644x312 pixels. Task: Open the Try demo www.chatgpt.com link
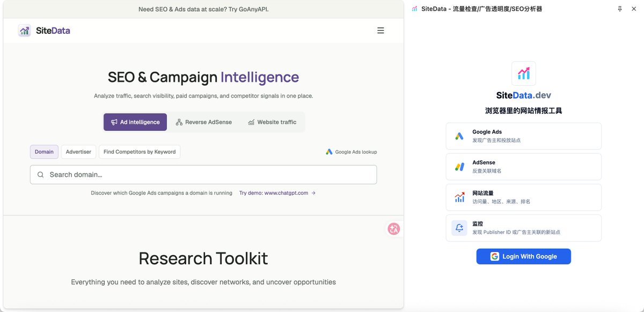(277, 193)
